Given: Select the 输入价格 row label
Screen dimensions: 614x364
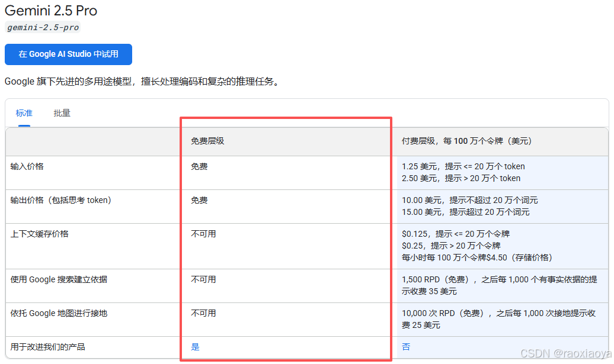Looking at the screenshot, I should [27, 166].
